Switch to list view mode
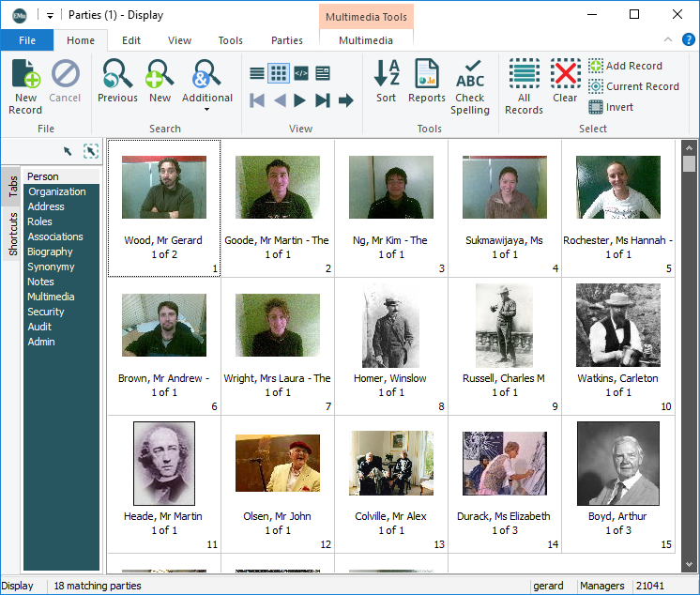Screen dimensions: 700x595 [x=257, y=73]
